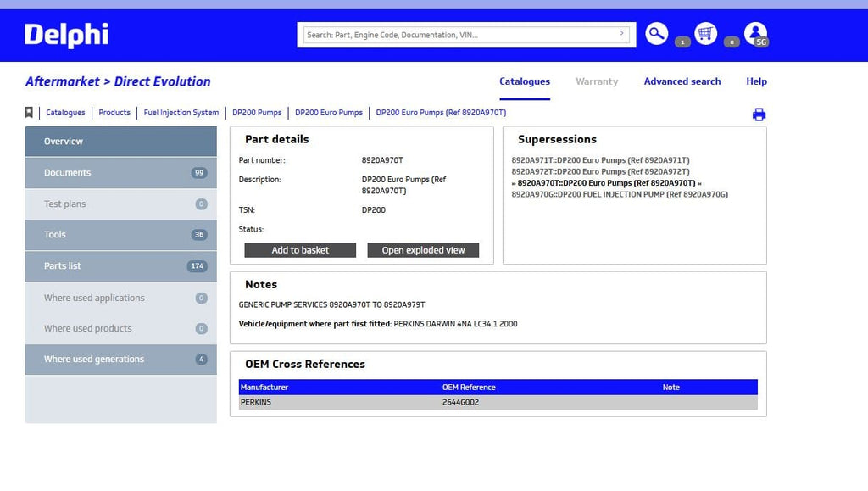Open the Tools section in sidebar
Viewport: 868px width, 491px height.
point(120,235)
